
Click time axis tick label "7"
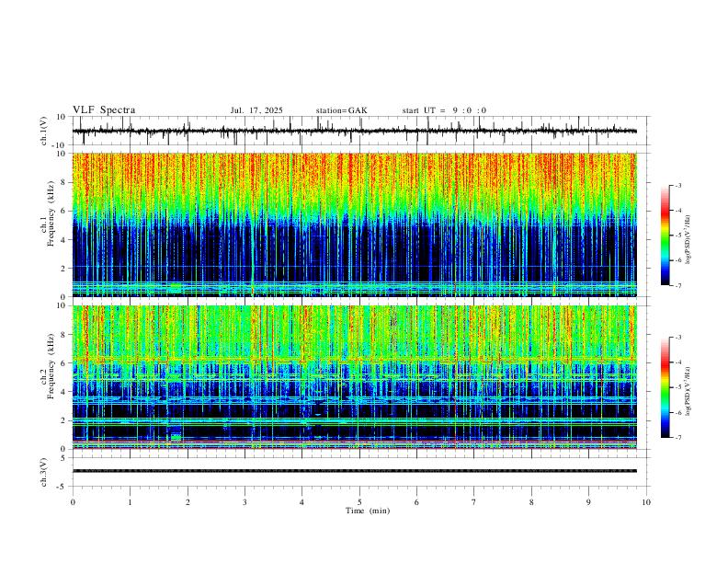[x=474, y=502]
